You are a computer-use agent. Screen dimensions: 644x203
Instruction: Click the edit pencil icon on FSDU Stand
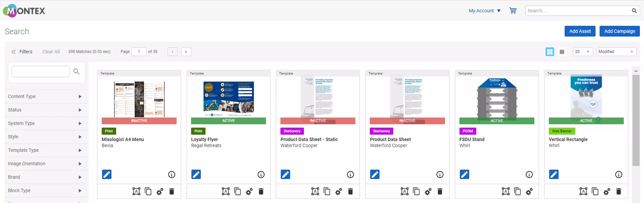(x=465, y=174)
